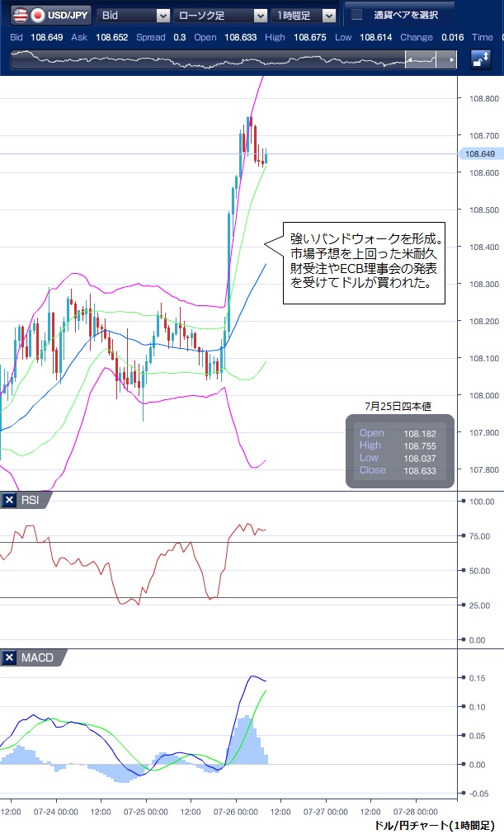
Task: Click the MACD panel title tab
Action: click(38, 657)
